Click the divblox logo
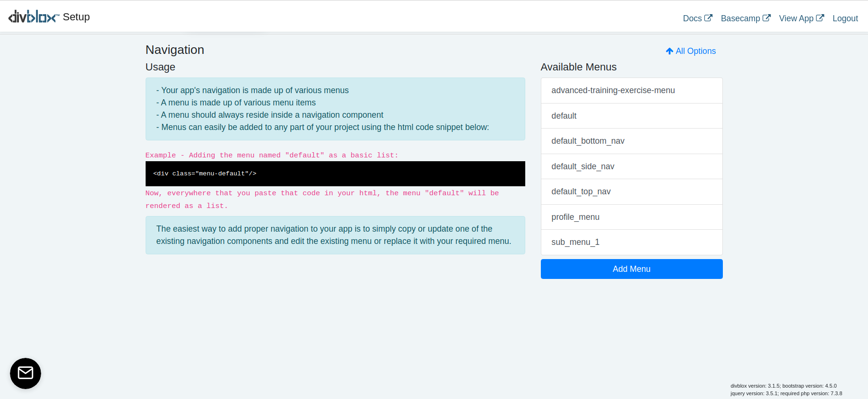This screenshot has width=868, height=399. point(34,17)
